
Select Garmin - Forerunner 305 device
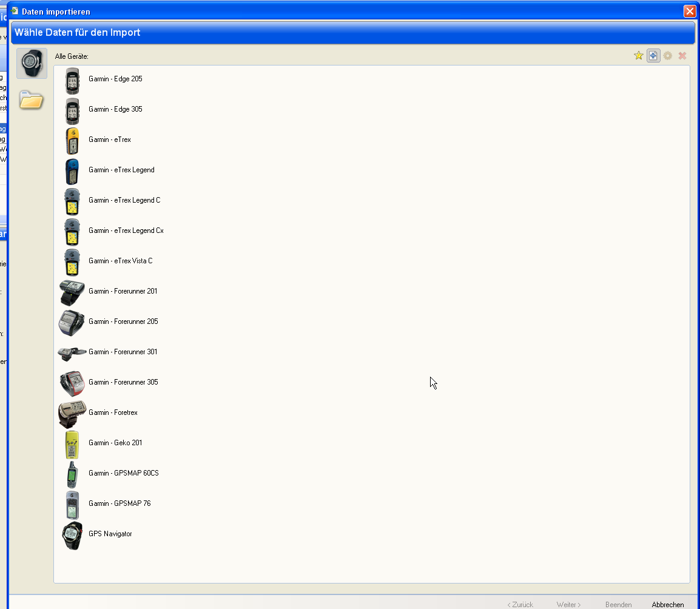[x=123, y=382]
